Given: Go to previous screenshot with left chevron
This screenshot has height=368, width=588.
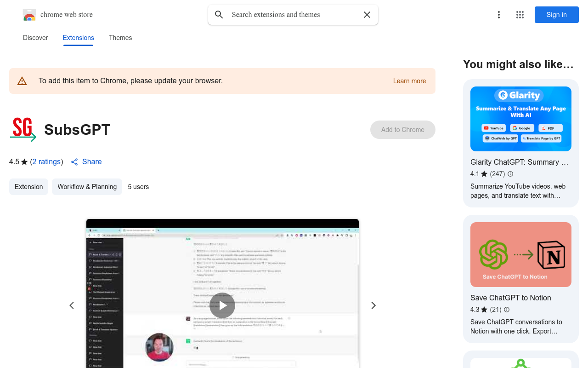Looking at the screenshot, I should [x=72, y=305].
